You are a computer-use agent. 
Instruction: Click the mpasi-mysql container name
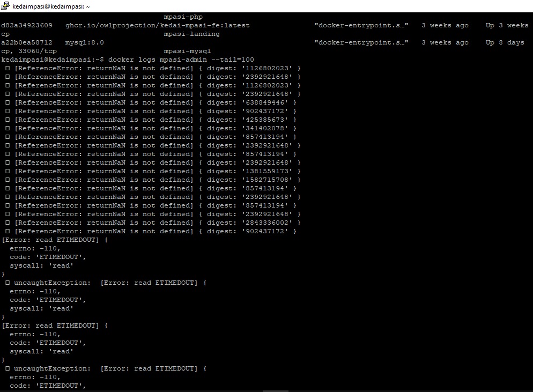[187, 51]
